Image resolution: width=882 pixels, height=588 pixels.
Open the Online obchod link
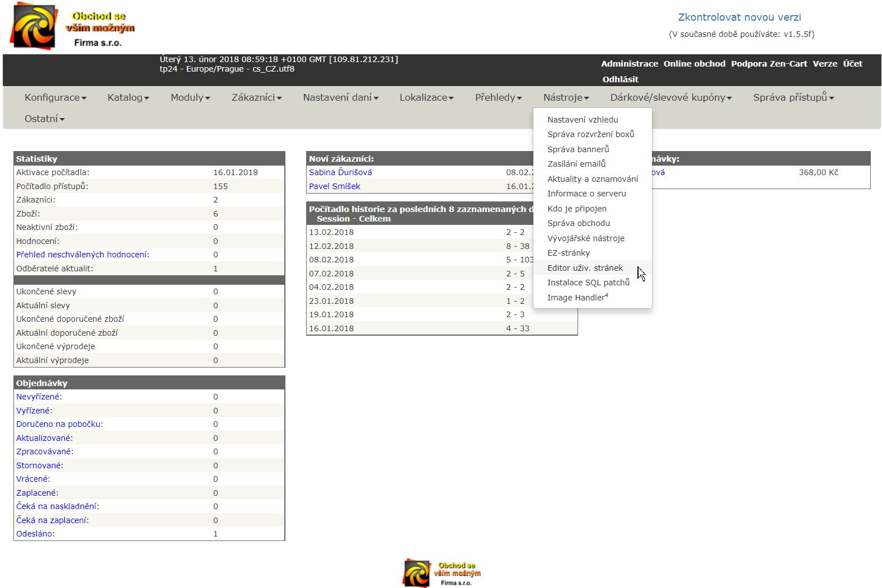pyautogui.click(x=694, y=64)
